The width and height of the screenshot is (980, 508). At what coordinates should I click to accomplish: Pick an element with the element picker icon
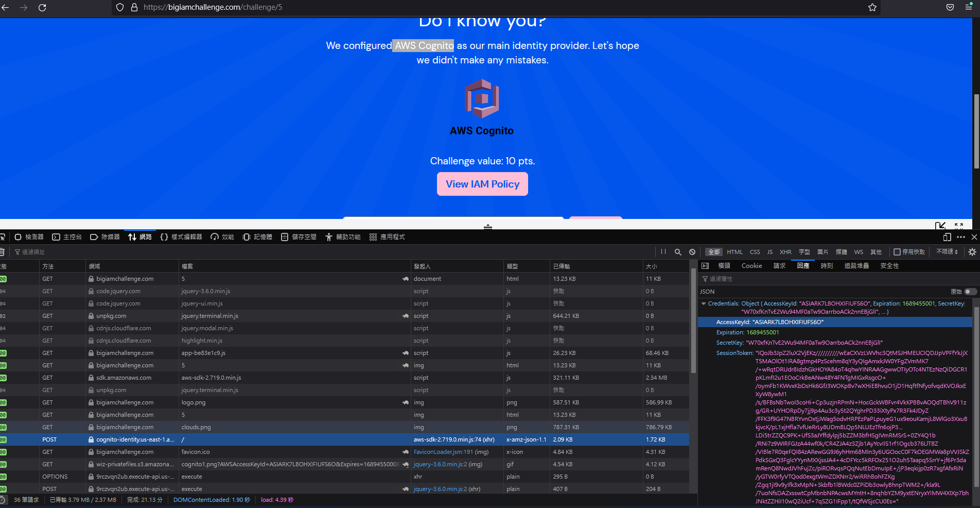tap(3, 237)
